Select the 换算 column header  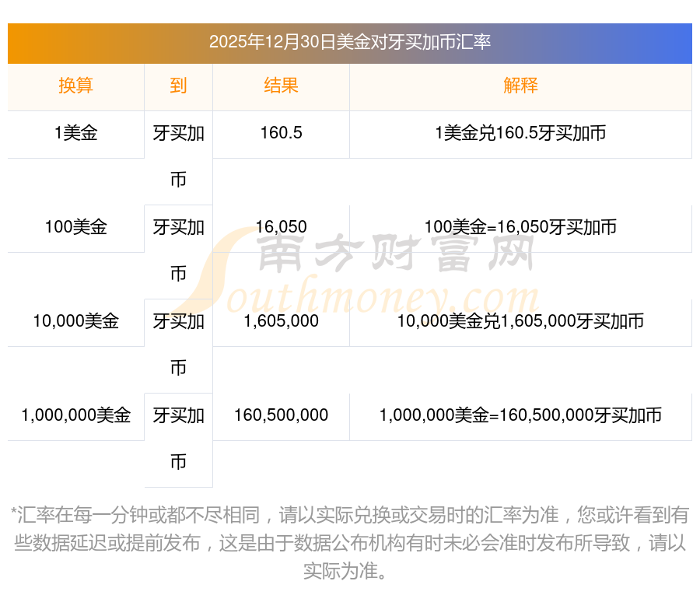pyautogui.click(x=75, y=86)
